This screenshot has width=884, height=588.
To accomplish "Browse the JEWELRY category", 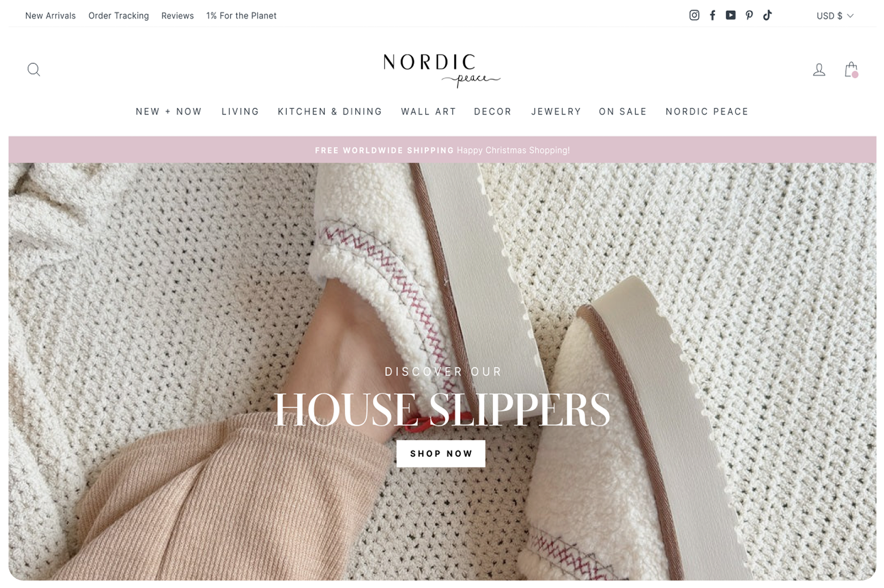I will coord(556,112).
